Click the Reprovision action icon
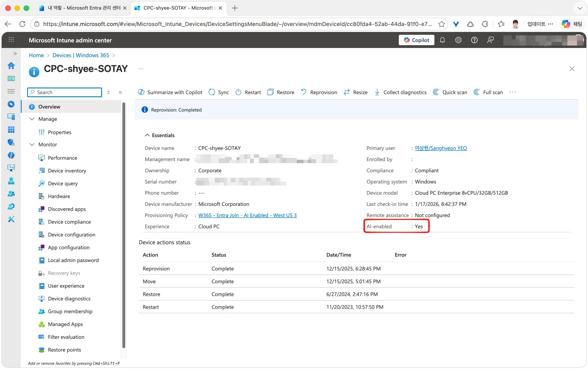588x369 pixels. [x=304, y=92]
